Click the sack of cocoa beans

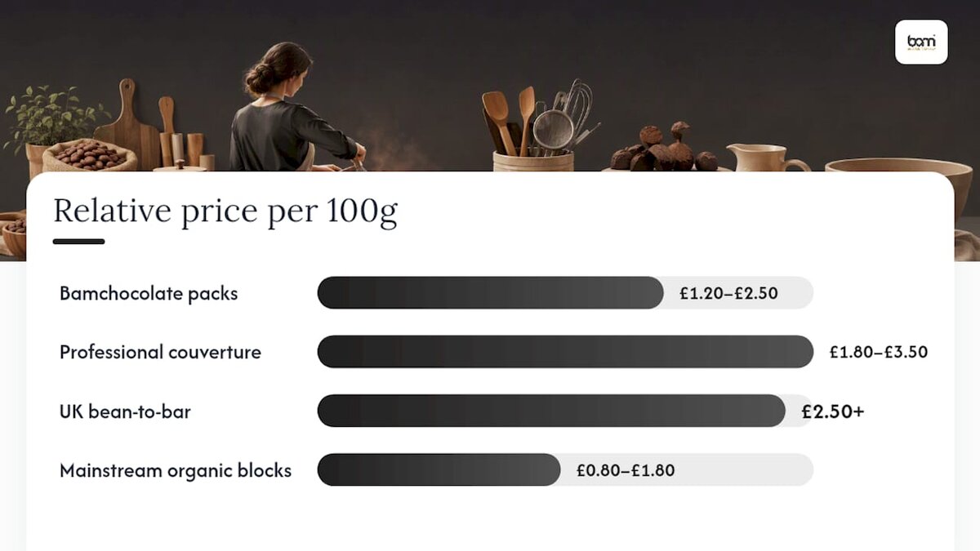[89, 155]
